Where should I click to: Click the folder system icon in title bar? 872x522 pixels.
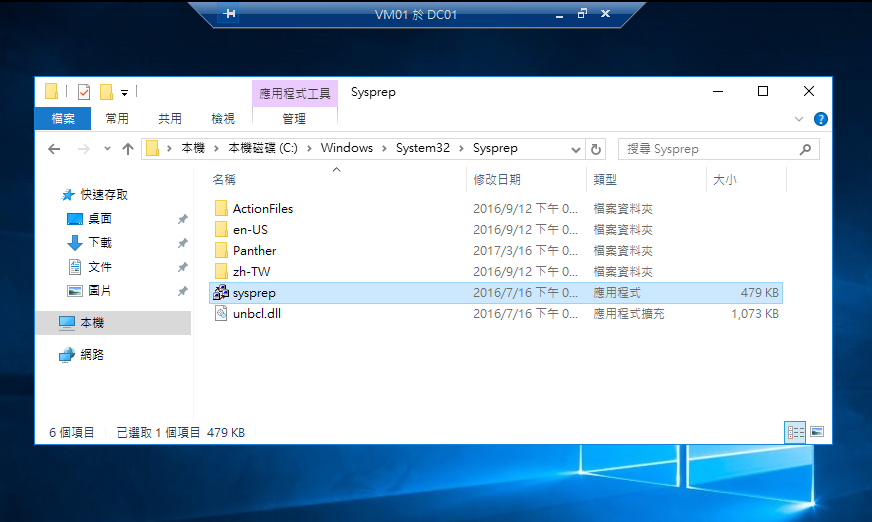point(51,92)
